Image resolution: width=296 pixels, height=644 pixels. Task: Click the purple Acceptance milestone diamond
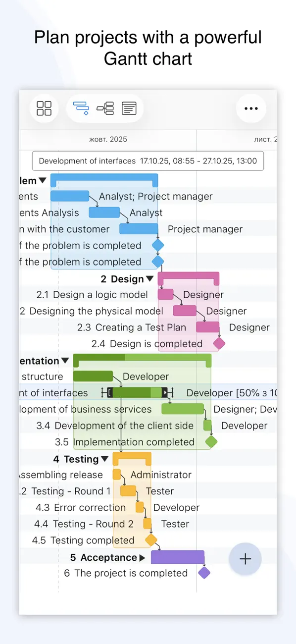coord(204,573)
